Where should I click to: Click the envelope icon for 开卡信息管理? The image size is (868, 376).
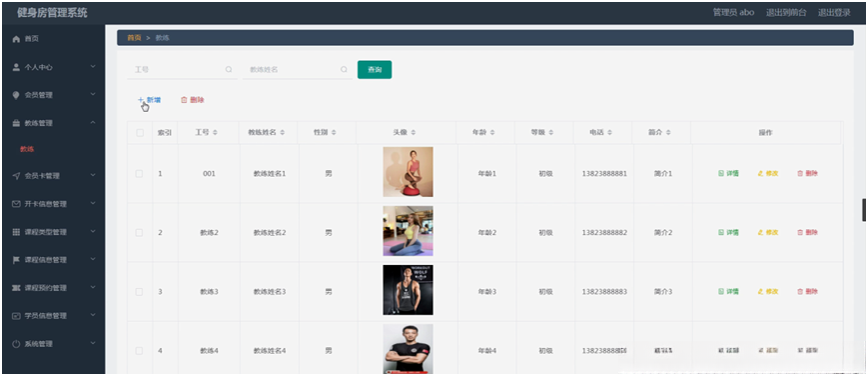click(16, 204)
